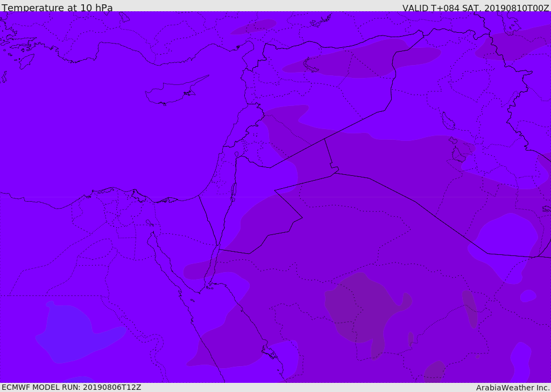Click the "Temperature at 10 hPa" title text
This screenshot has height=392, width=551.
point(57,8)
